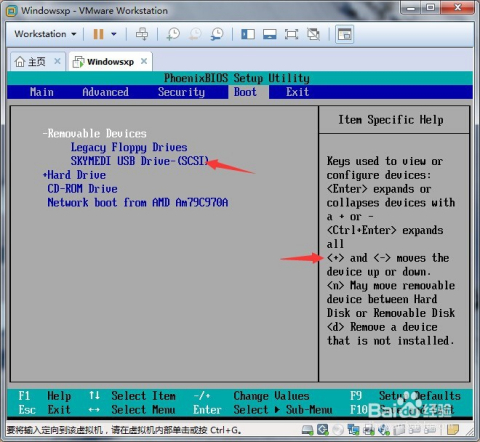The width and height of the screenshot is (480, 442).
Task: Open the pause button dropdown arrow
Action: (x=114, y=34)
